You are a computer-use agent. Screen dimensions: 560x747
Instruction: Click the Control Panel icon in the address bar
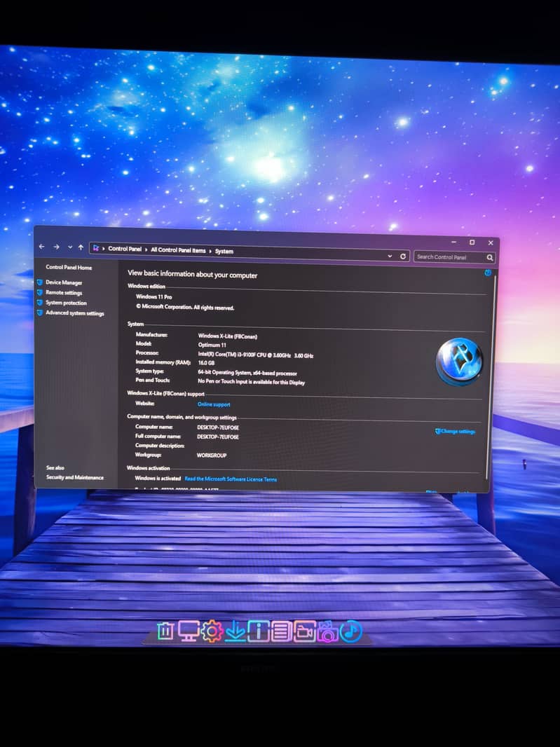96,248
